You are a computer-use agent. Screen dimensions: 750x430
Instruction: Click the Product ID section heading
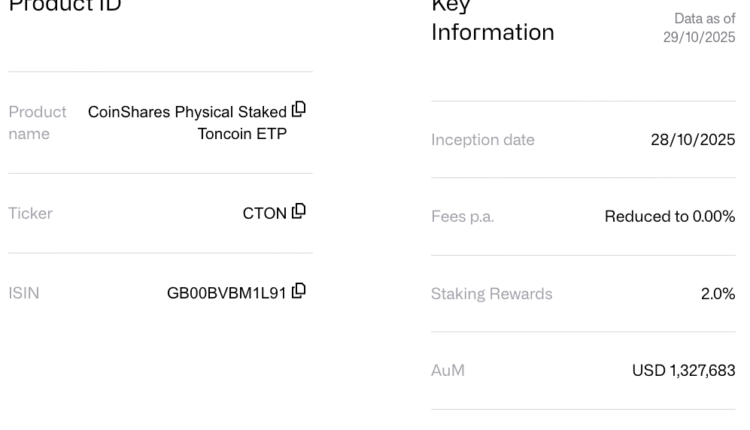(65, 6)
